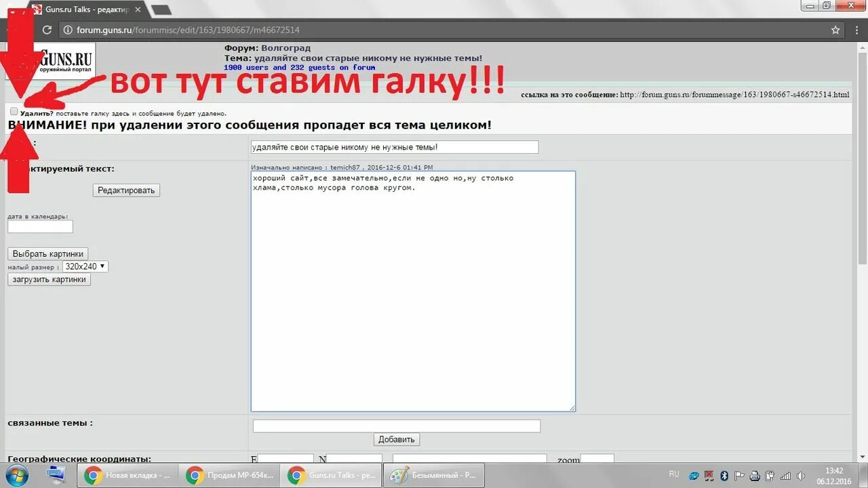This screenshot has width=868, height=488.
Task: Click the calendar date input field
Action: [40, 227]
